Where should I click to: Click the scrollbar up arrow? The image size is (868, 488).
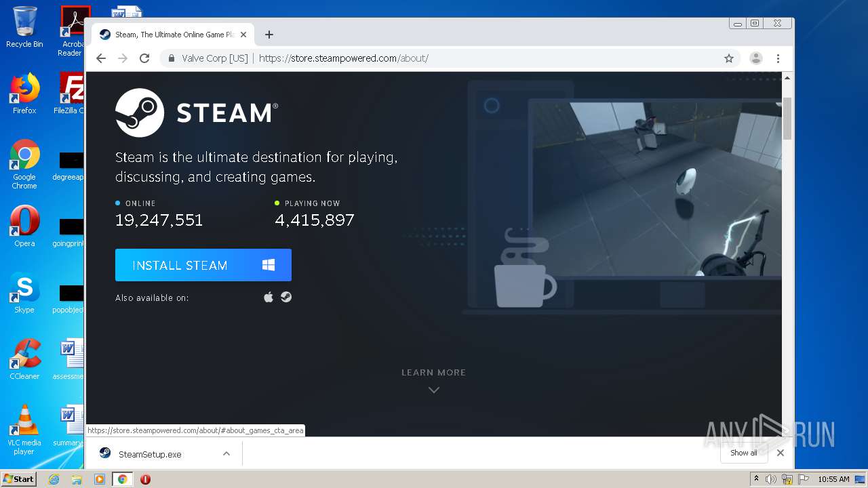pos(787,78)
